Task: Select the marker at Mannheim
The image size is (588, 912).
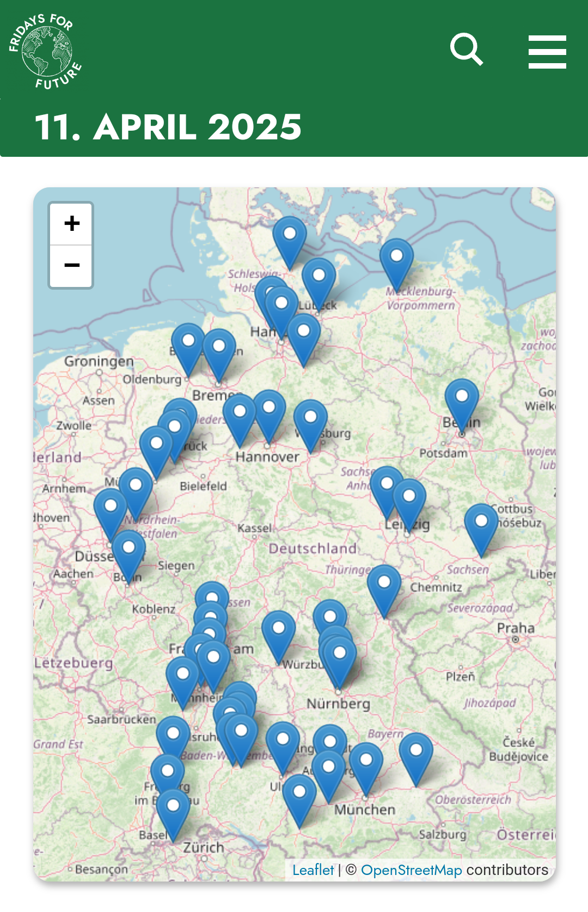Action: pos(183,683)
